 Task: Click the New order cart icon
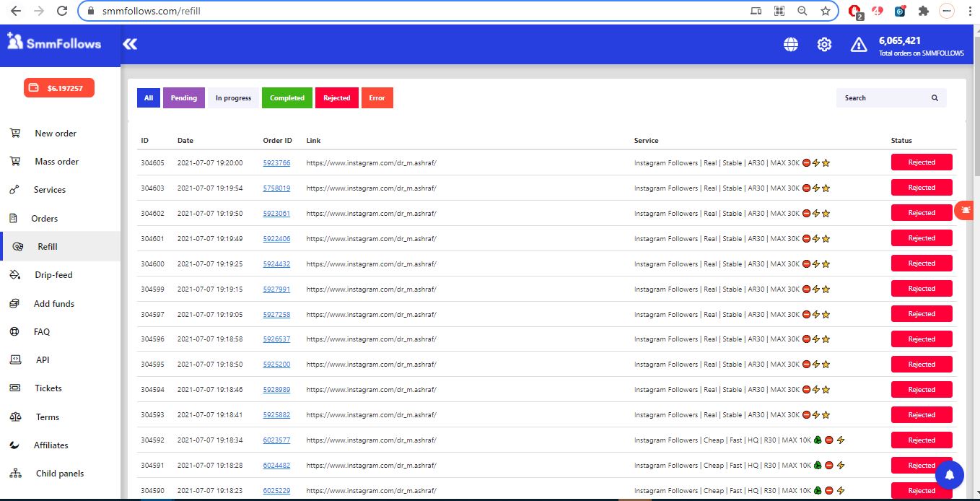tap(14, 134)
